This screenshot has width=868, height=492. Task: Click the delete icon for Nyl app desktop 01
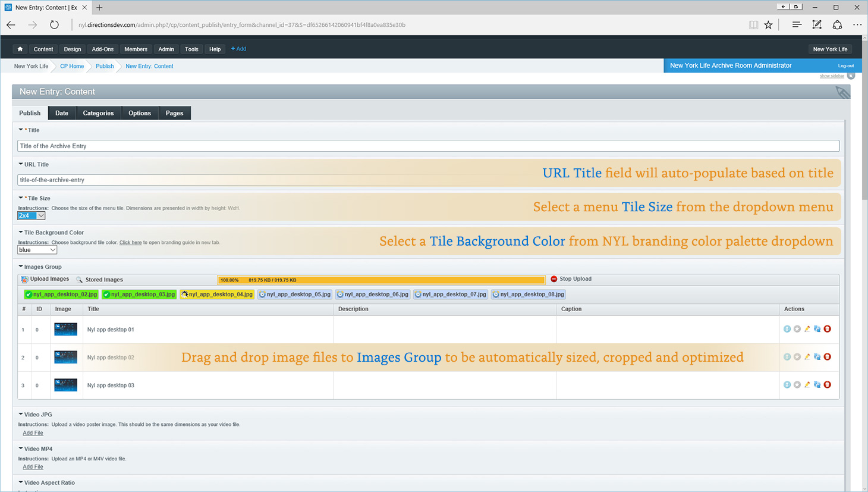pos(827,329)
